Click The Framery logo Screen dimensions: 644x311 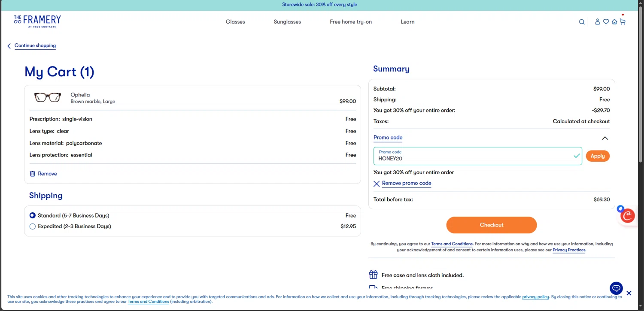(x=37, y=21)
